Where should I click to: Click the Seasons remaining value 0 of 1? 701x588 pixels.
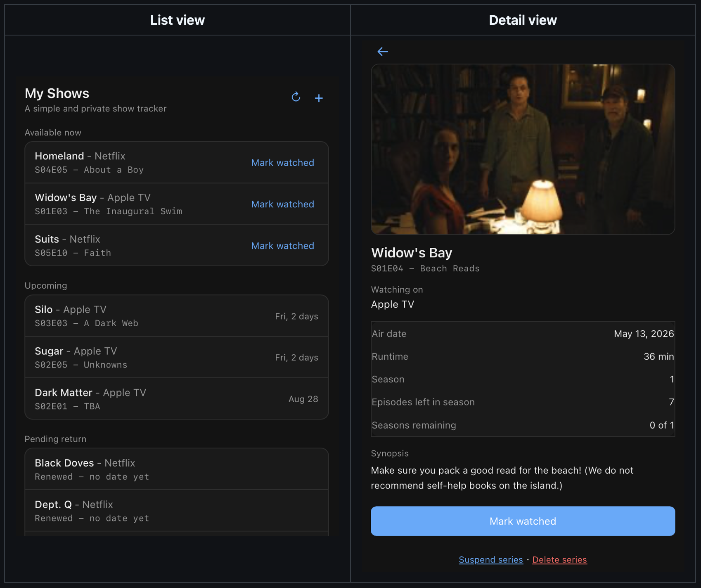(662, 425)
